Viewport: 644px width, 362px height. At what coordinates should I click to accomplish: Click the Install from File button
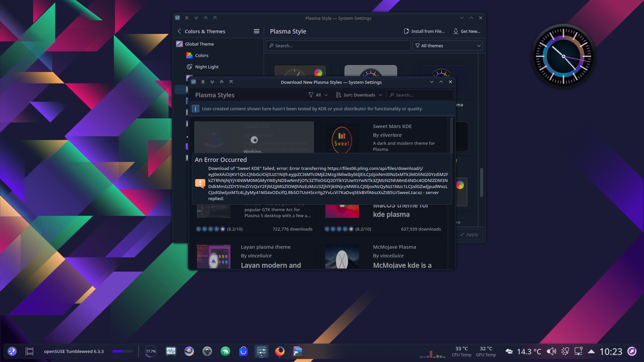pyautogui.click(x=424, y=31)
